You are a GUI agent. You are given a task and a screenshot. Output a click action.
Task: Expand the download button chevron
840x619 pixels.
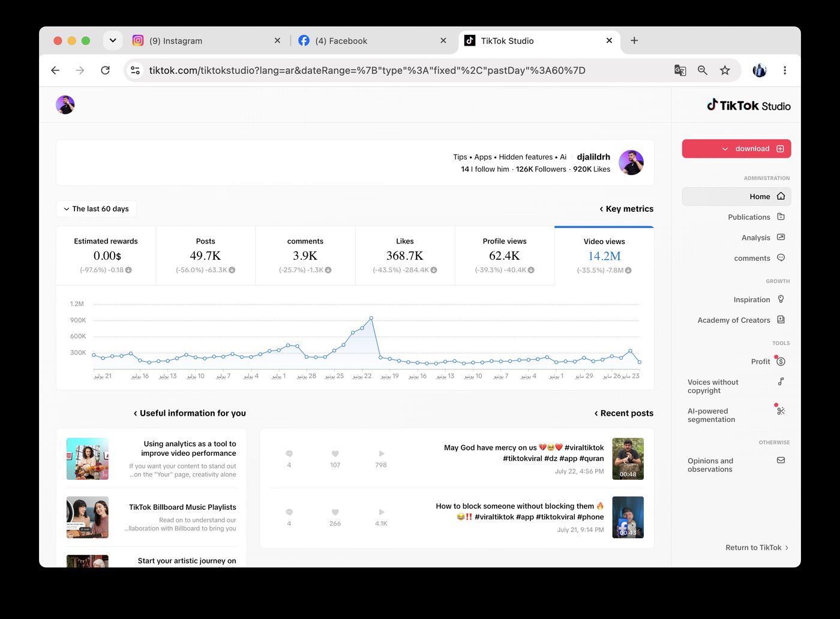(x=725, y=149)
